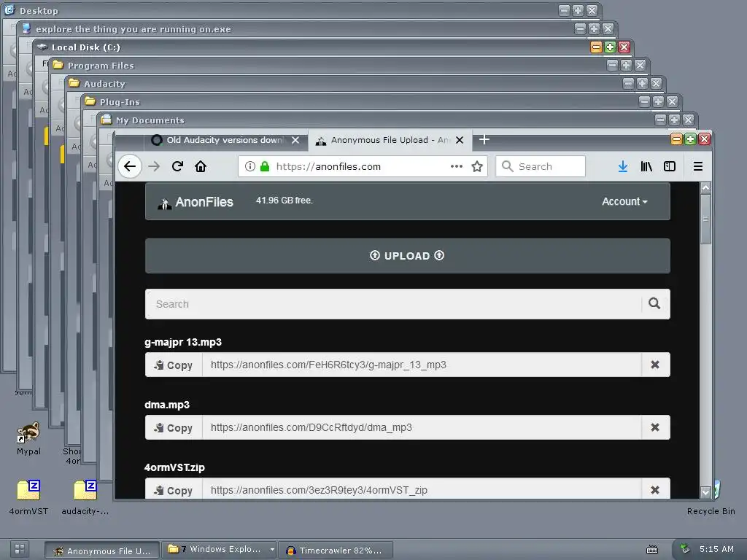Image resolution: width=747 pixels, height=560 pixels.
Task: Copy link for 4ormVST.zip
Action: pos(174,490)
